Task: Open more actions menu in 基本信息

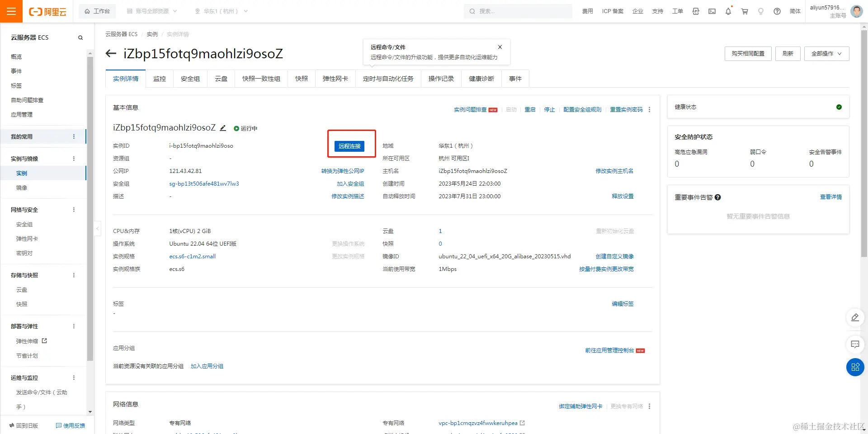Action: [x=650, y=110]
